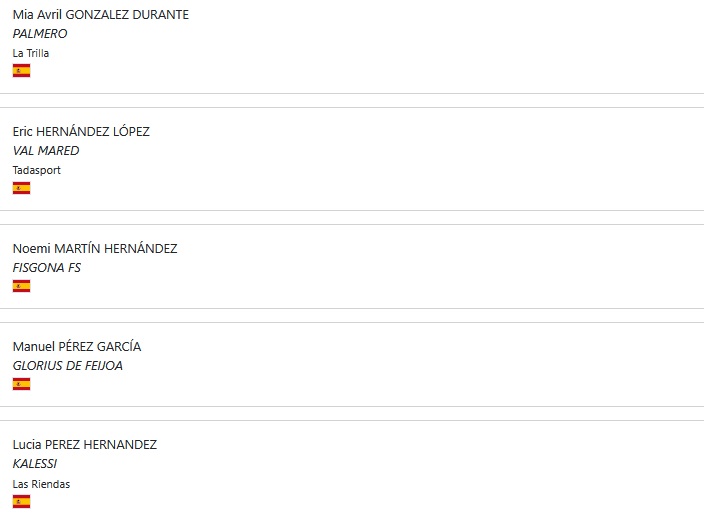Click the flag icon below FISGONA FS

point(21,286)
